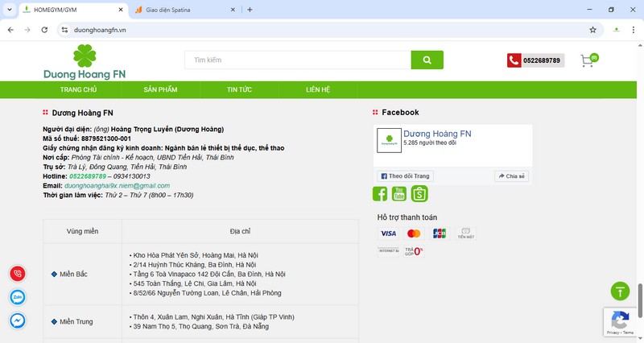Open the Dương Hoàng FN Facebook page title
This screenshot has height=343, width=644.
[437, 134]
